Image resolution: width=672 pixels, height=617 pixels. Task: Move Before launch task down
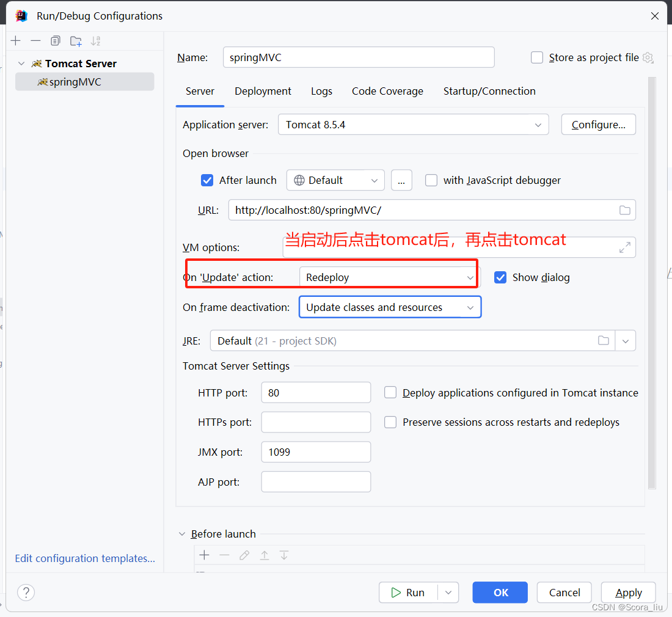click(x=283, y=555)
